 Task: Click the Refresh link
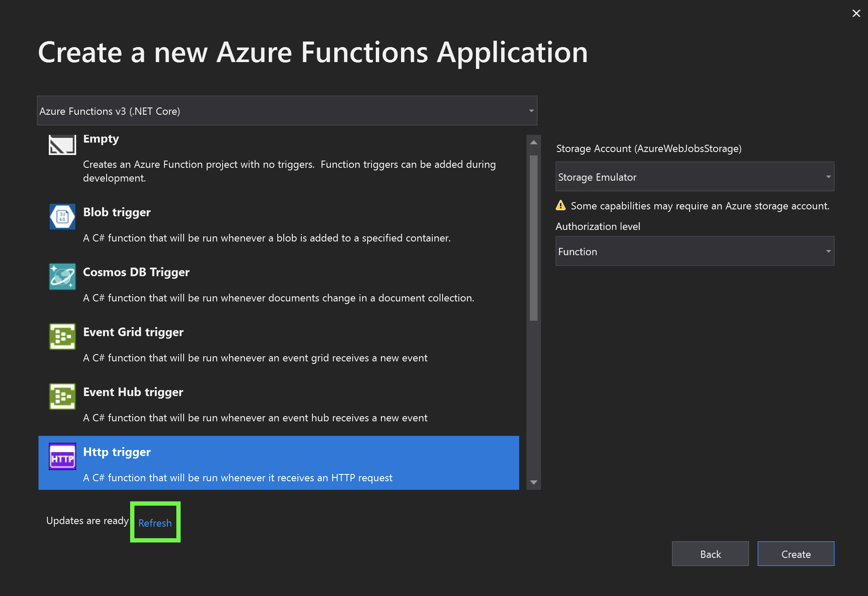(155, 523)
